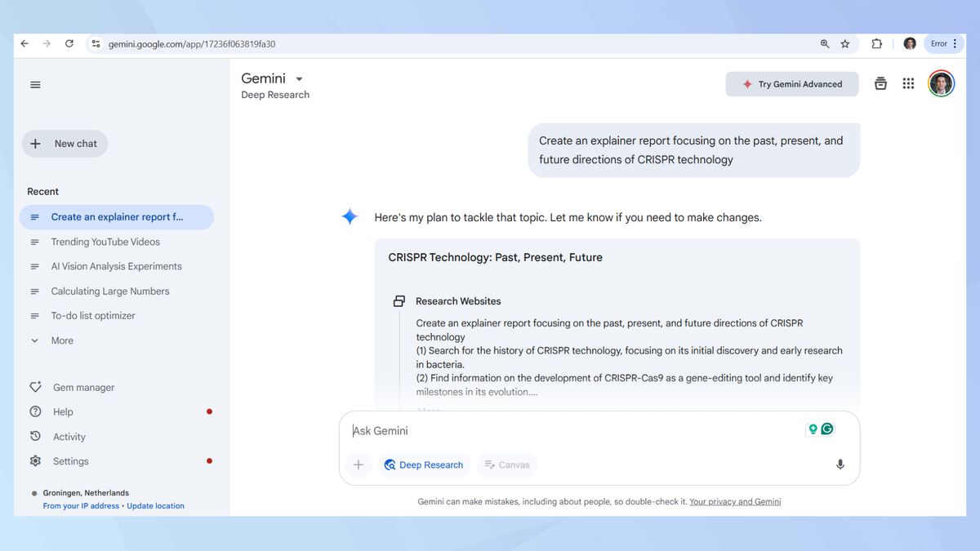980x551 pixels.
Task: Select the microphone icon for voice input
Action: point(840,464)
